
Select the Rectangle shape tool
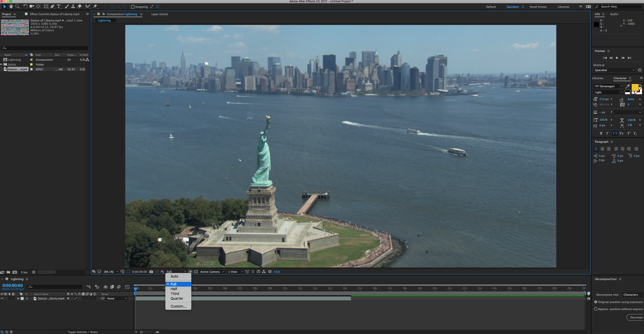(x=46, y=7)
